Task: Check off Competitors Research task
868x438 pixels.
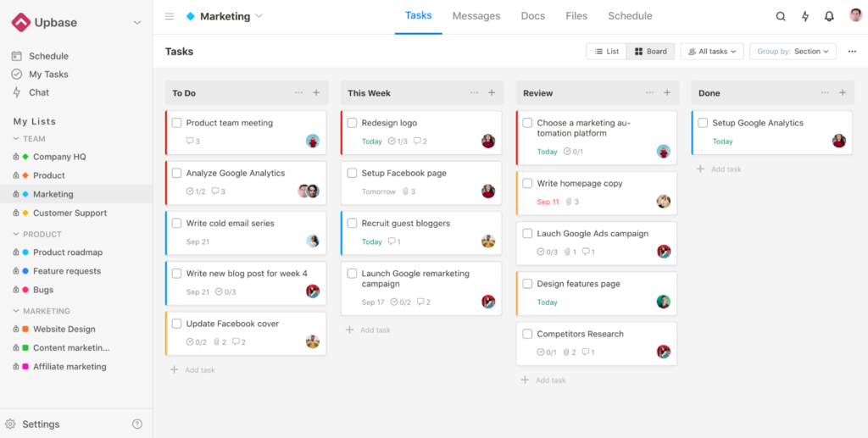Action: [527, 334]
